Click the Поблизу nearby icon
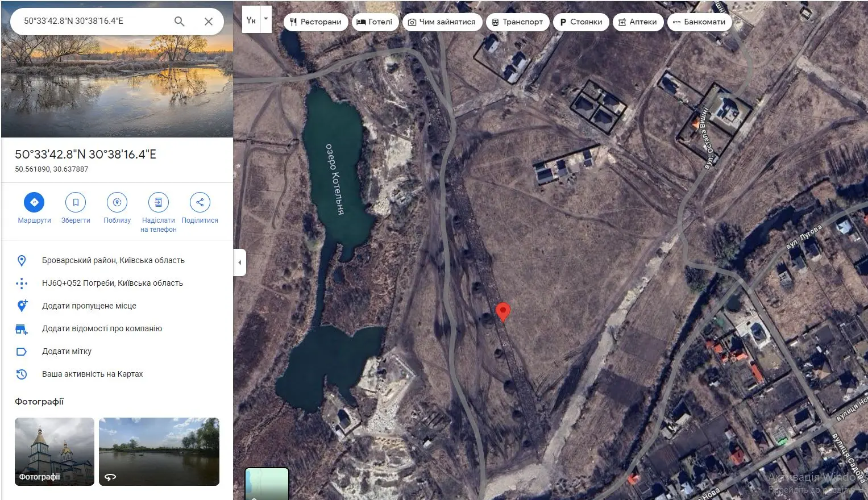 (x=117, y=202)
